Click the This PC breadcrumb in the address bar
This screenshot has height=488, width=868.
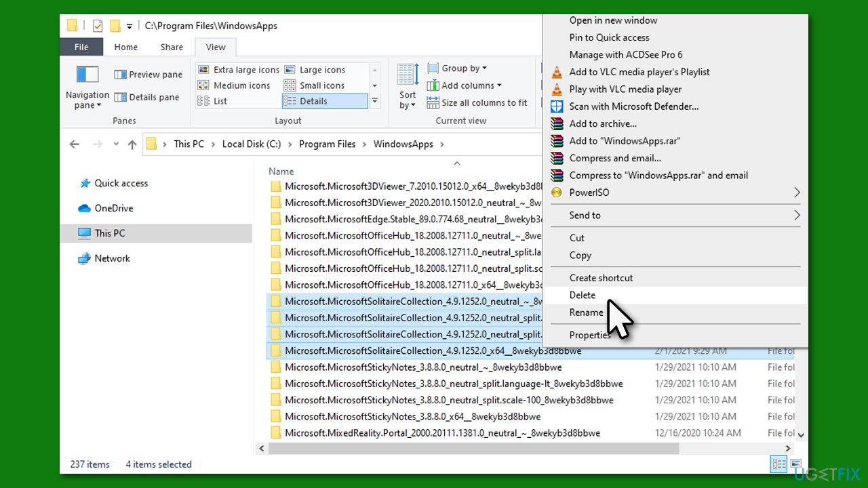(x=189, y=144)
